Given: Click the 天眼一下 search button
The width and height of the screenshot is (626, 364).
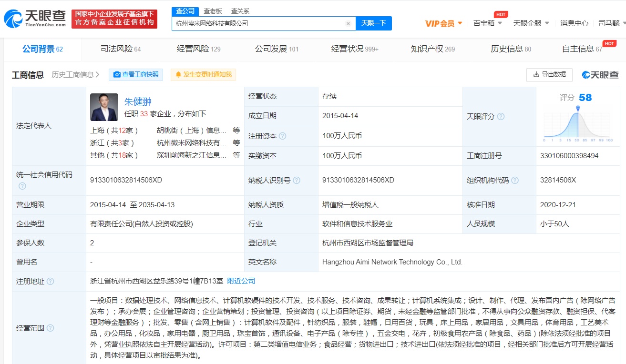Looking at the screenshot, I should (x=374, y=23).
